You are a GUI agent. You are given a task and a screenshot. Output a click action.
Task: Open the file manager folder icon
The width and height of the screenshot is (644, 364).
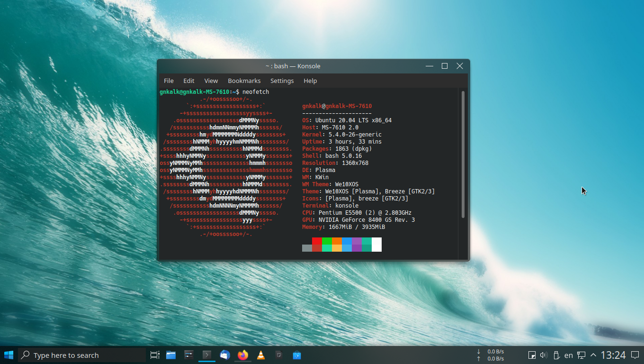tap(171, 355)
